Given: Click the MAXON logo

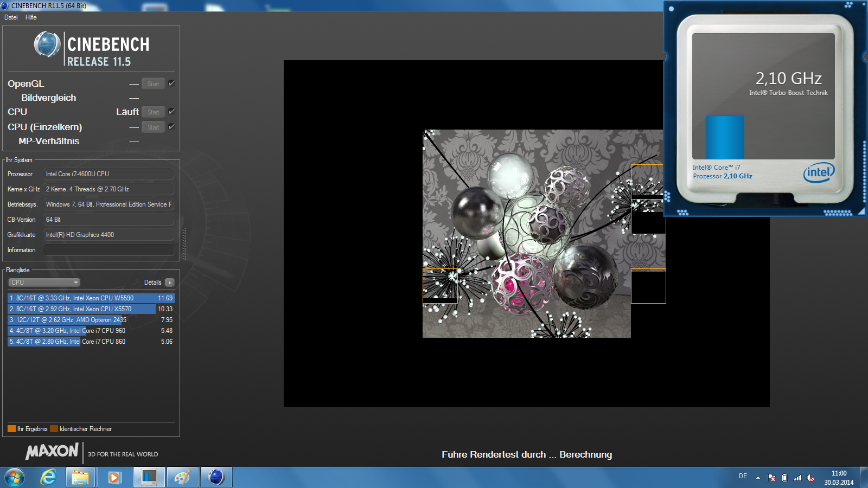Looking at the screenshot, I should coord(52,451).
